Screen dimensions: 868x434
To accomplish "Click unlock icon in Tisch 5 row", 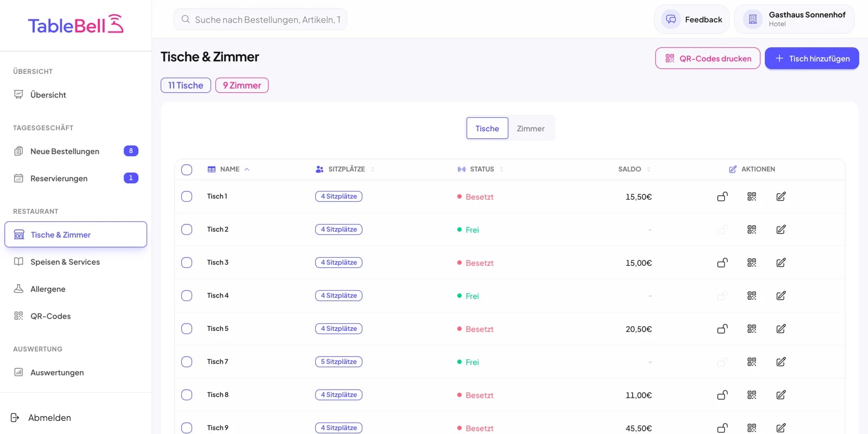I will click(x=722, y=329).
